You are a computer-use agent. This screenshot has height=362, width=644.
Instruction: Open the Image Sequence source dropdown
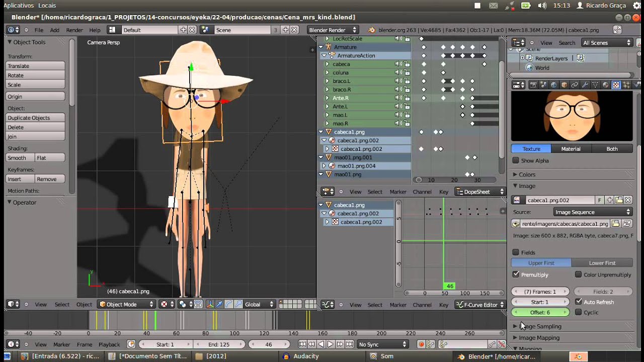tap(592, 212)
